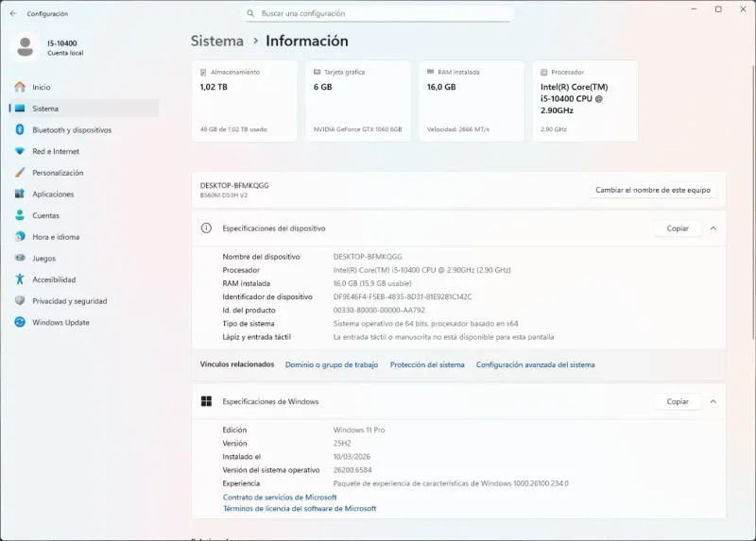
Task: Click the Tarjeta gráfica card icon
Action: 317,72
